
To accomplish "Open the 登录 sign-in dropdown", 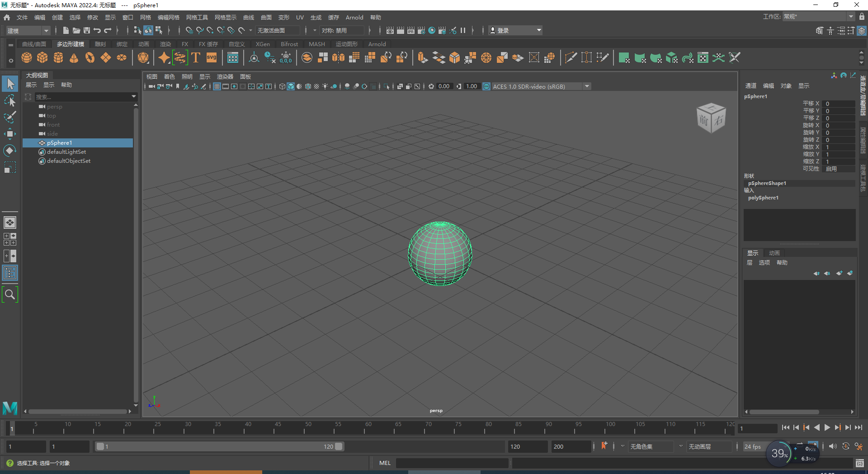I will (x=515, y=30).
